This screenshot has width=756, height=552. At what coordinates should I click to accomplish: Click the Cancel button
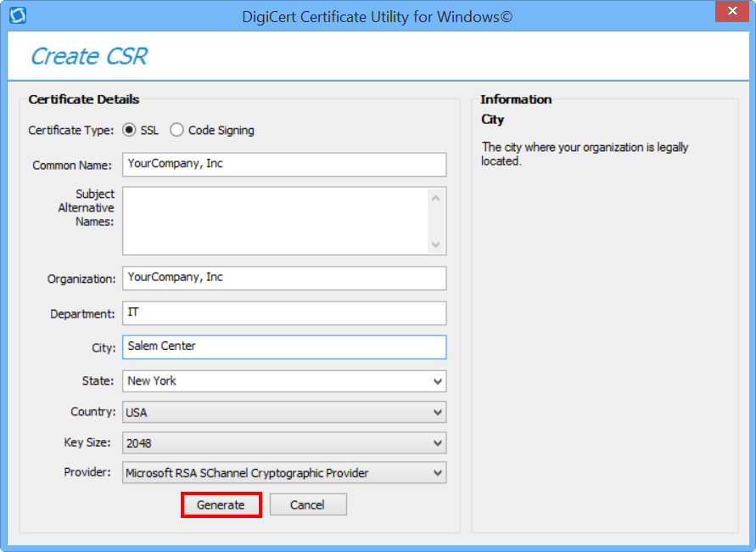click(307, 504)
